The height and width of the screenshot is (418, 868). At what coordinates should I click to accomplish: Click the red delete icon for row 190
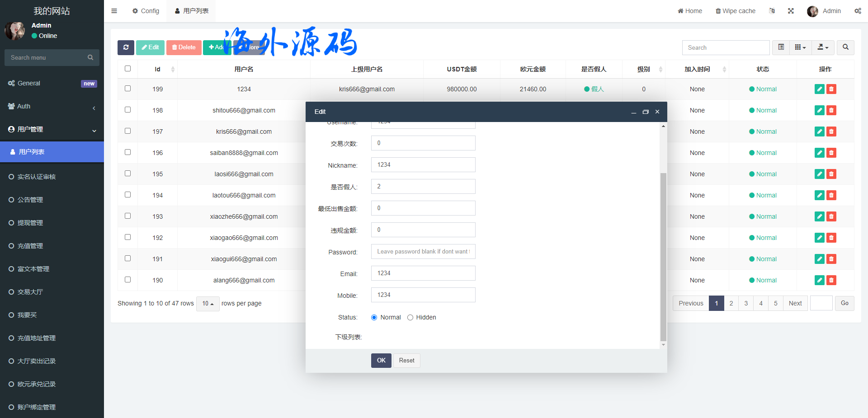point(831,280)
